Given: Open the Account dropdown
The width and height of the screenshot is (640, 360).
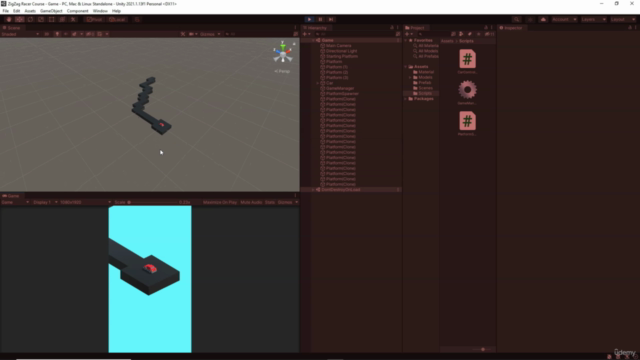Looking at the screenshot, I should click(x=564, y=19).
